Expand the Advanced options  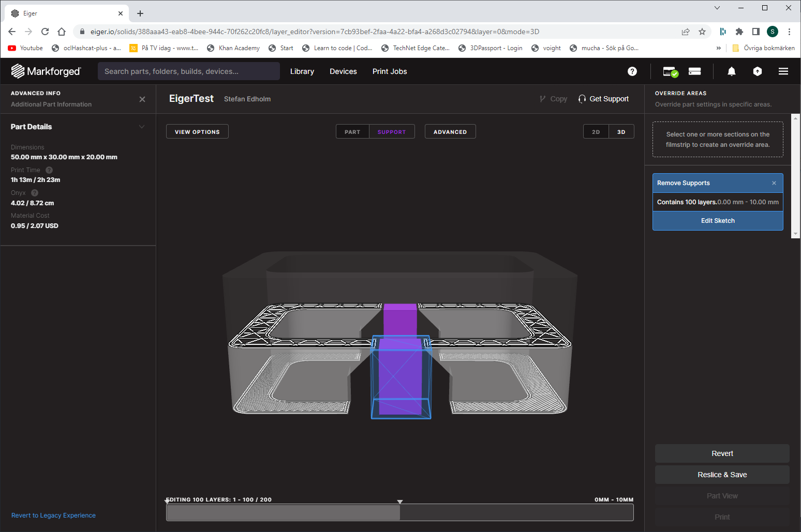(x=450, y=132)
